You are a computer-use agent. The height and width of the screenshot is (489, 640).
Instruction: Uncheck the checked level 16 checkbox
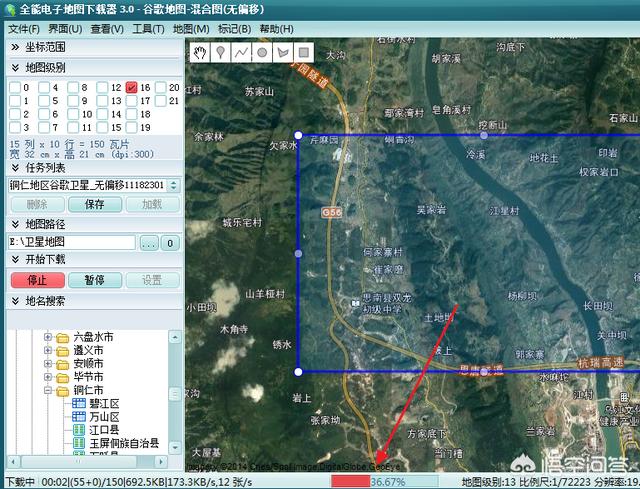click(131, 87)
